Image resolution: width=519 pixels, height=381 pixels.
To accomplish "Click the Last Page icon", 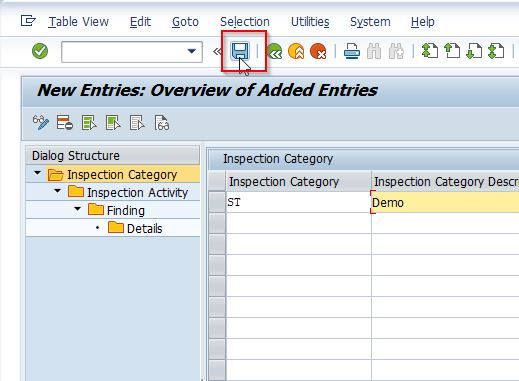I will (x=496, y=51).
